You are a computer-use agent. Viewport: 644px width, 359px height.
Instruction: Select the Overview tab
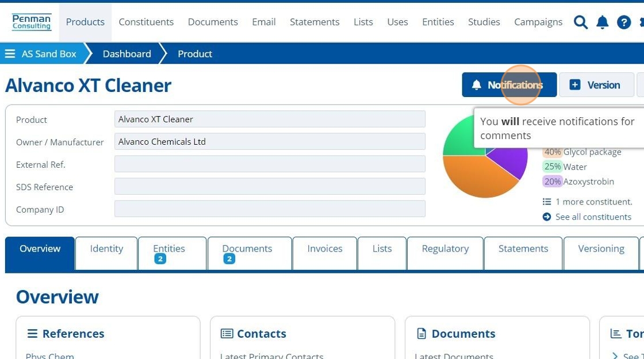coord(40,253)
